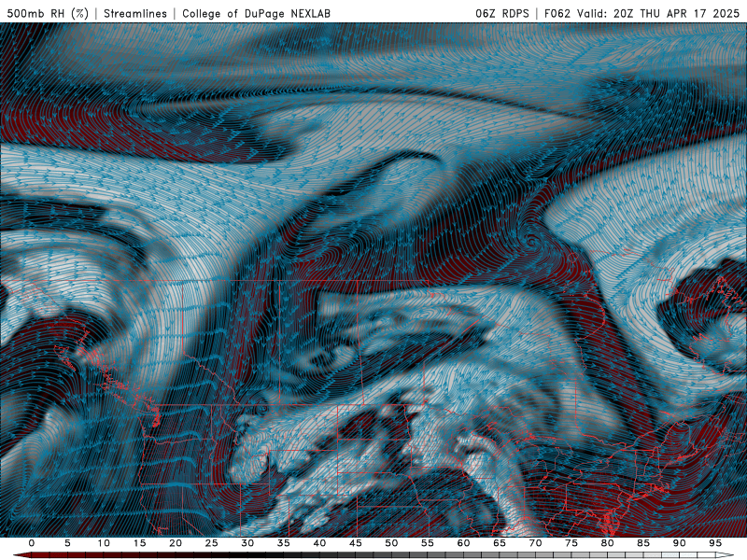The height and width of the screenshot is (560, 747).
Task: Click the color scale label "40"
Action: pos(319,543)
